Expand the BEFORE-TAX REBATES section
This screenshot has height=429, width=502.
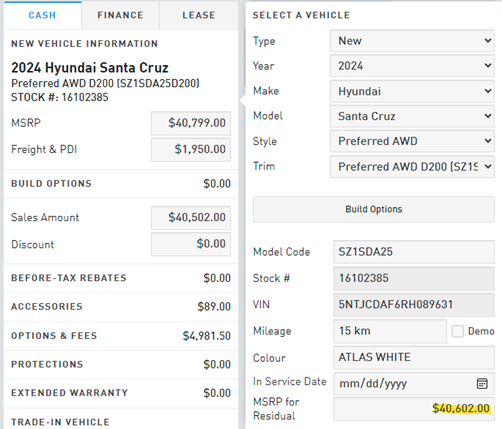121,278
